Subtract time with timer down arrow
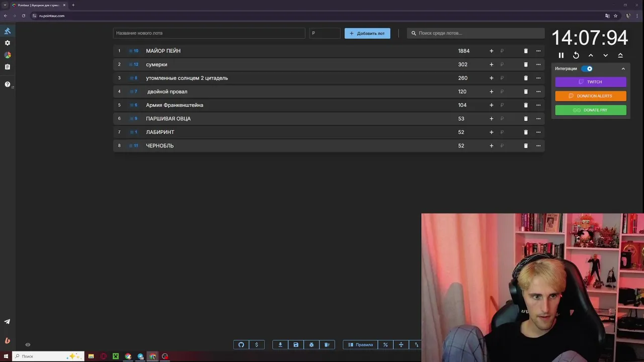 tap(605, 55)
